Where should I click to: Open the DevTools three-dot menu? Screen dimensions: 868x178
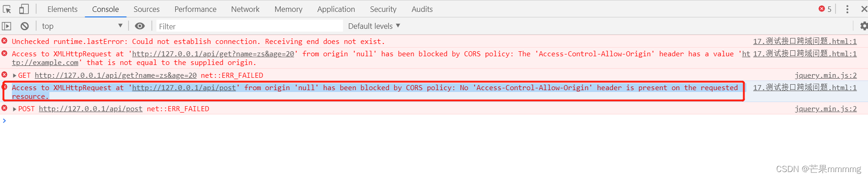847,9
